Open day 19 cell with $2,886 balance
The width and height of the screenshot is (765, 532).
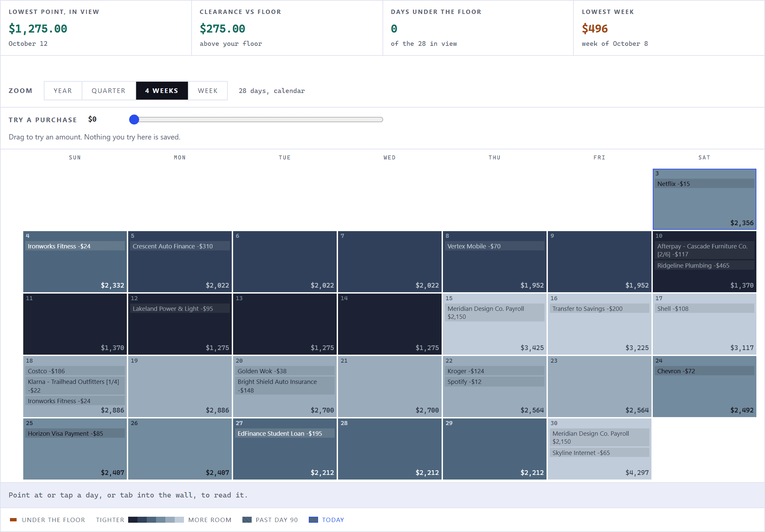coord(180,386)
